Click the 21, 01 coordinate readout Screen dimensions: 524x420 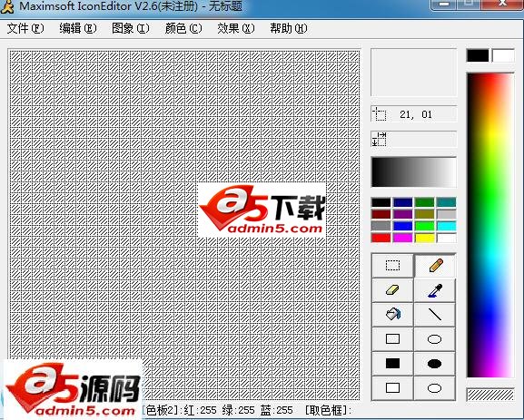click(x=416, y=114)
